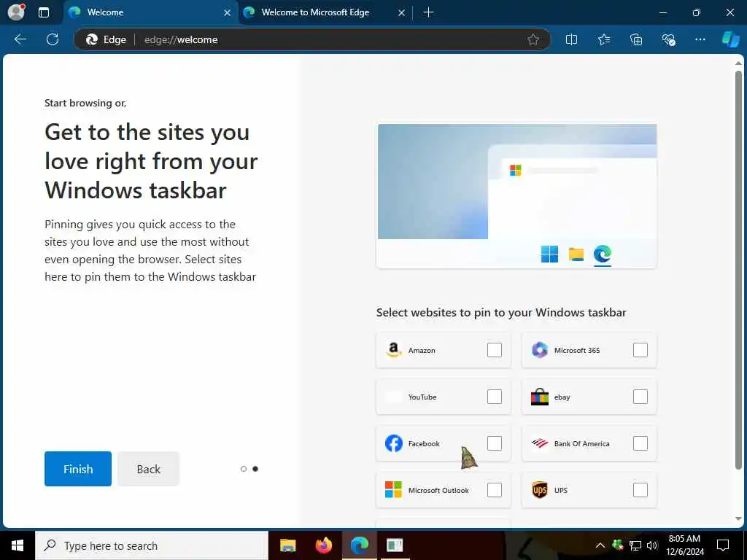This screenshot has height=560, width=747.
Task: Open split screen view
Action: [x=571, y=39]
